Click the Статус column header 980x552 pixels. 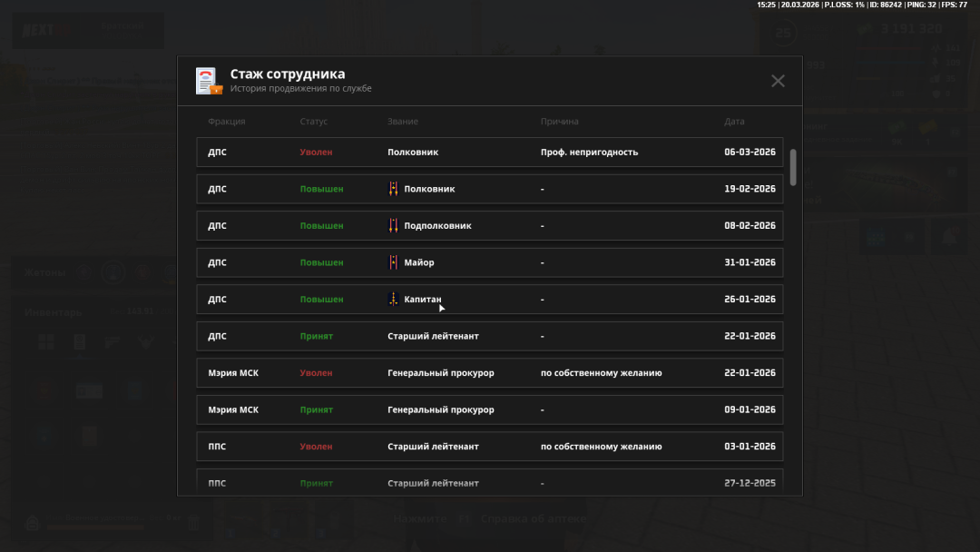point(313,122)
